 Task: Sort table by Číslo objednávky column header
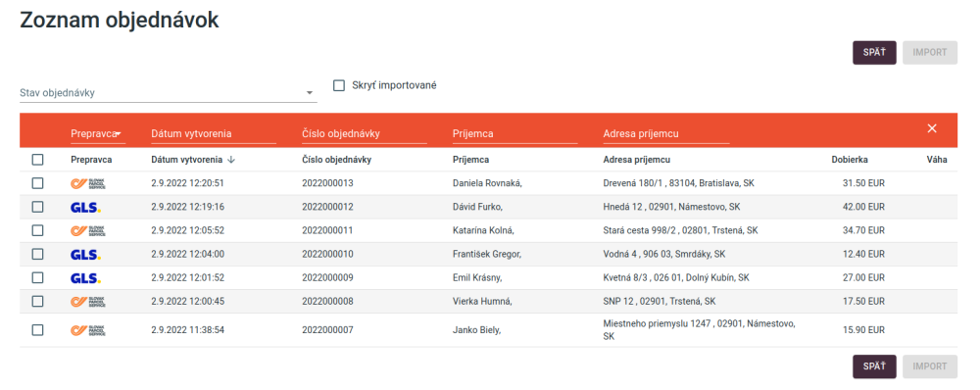click(337, 160)
